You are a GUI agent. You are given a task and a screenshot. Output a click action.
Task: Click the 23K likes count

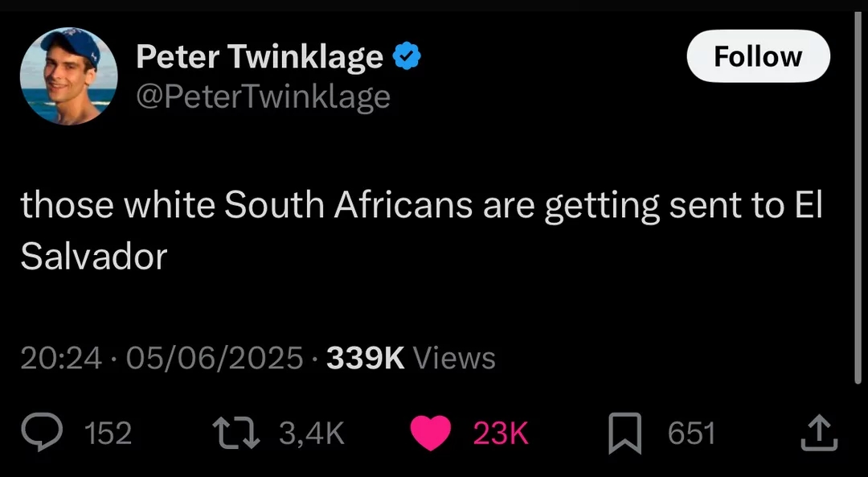tap(501, 434)
